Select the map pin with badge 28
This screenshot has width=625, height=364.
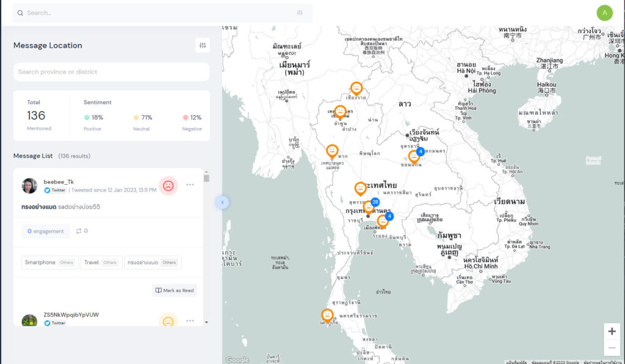369,207
